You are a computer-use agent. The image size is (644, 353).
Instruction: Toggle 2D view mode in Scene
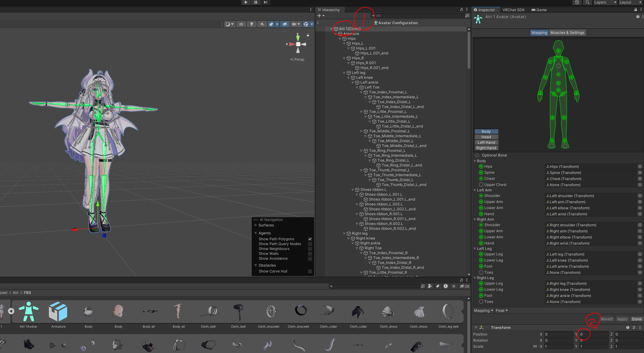(x=241, y=24)
